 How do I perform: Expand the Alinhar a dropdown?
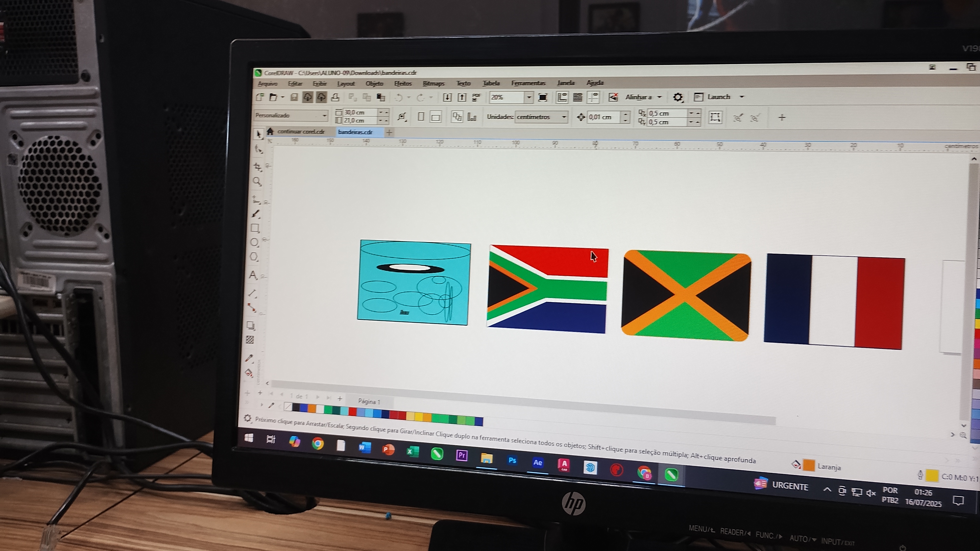660,97
